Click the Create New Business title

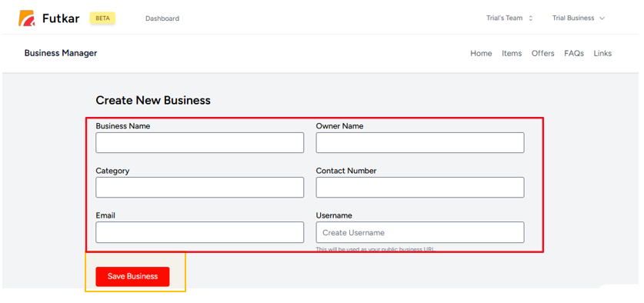153,100
